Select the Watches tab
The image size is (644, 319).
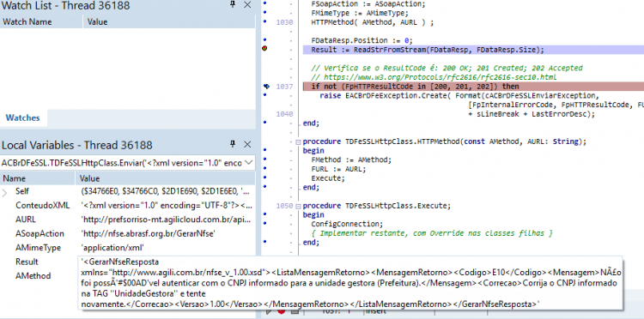click(x=22, y=117)
